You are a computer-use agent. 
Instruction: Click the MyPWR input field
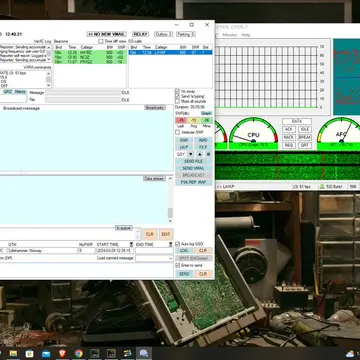point(87,251)
